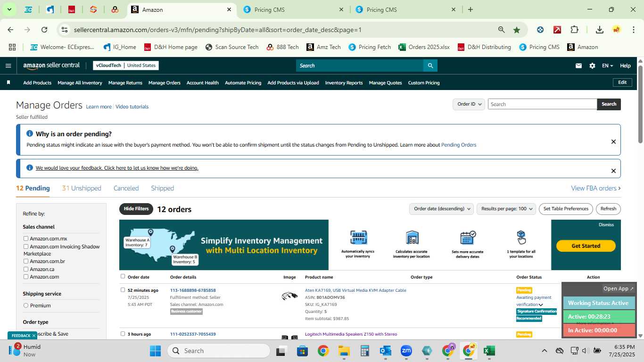The width and height of the screenshot is (644, 362).
Task: Click the Open App link on the tracker widget
Action: [x=619, y=288]
